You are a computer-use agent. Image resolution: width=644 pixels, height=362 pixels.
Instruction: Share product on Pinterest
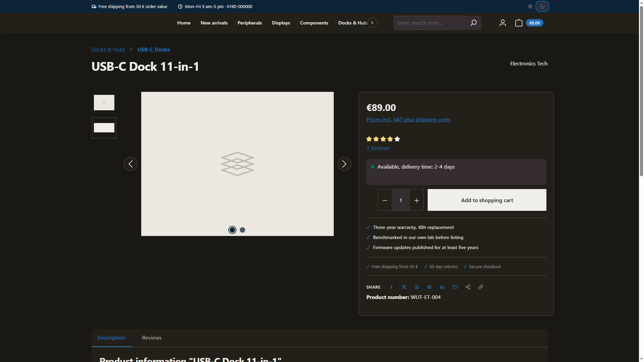[430, 287]
